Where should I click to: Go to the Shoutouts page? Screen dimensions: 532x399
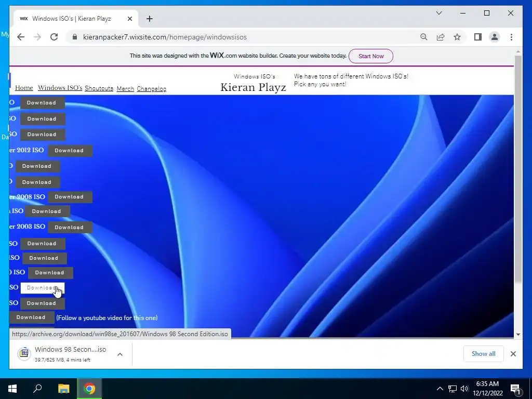pyautogui.click(x=99, y=88)
